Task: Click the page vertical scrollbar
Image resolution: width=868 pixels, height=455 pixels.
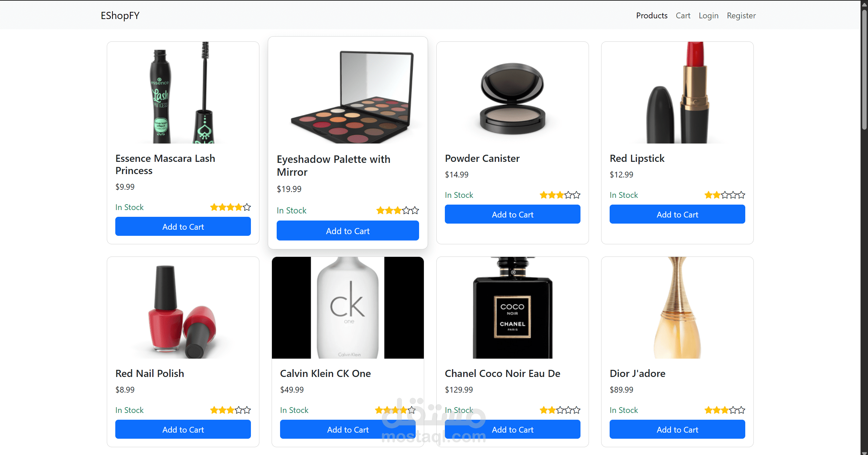Action: 864,68
